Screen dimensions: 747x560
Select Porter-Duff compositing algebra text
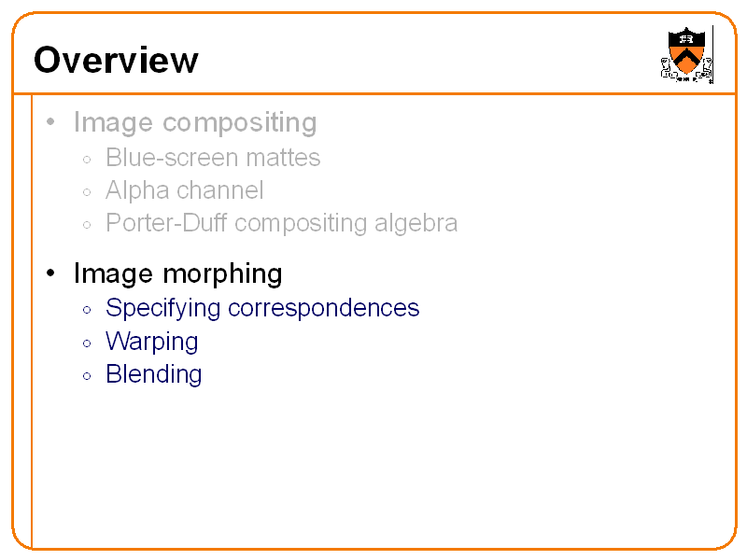point(281,223)
